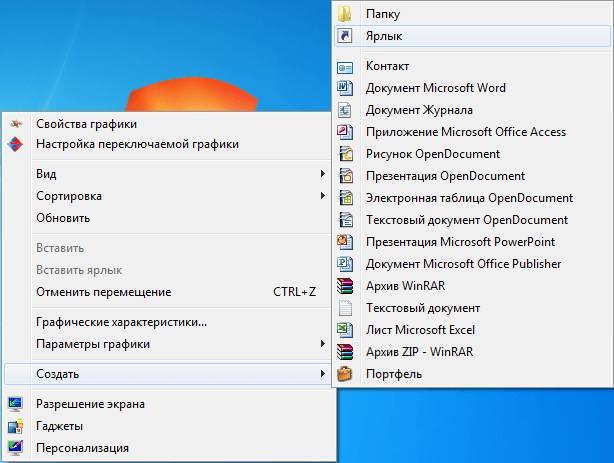Select Электронная таблица OpenDocument
The width and height of the screenshot is (614, 463).
click(x=473, y=198)
